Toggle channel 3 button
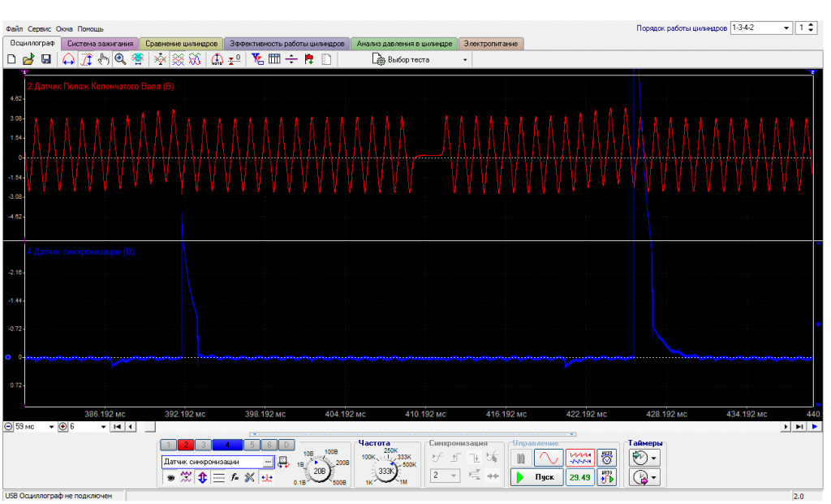Screen dimensions: 831x504 (202, 446)
